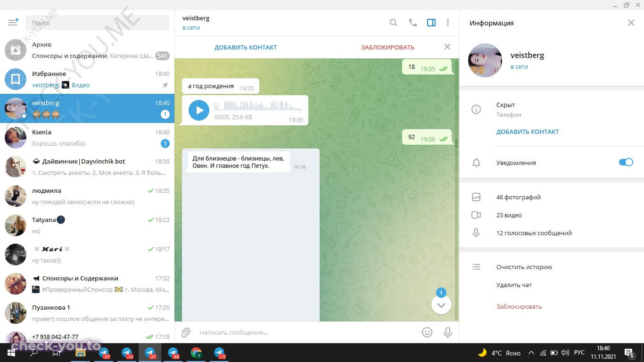Viewport: 644px width, 362px height.
Task: Open the Mari chat
Action: 87,255
